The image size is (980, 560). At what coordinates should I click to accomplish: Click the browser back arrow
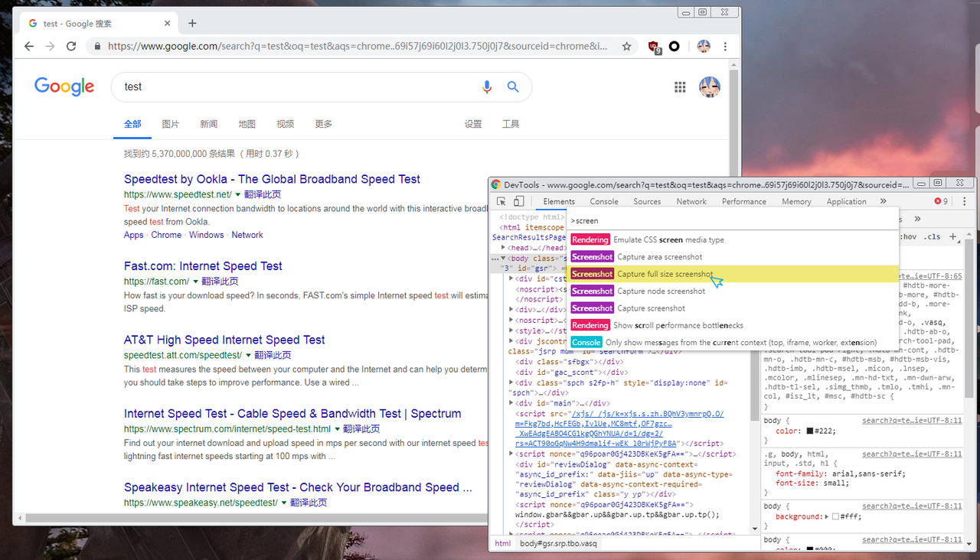click(29, 46)
